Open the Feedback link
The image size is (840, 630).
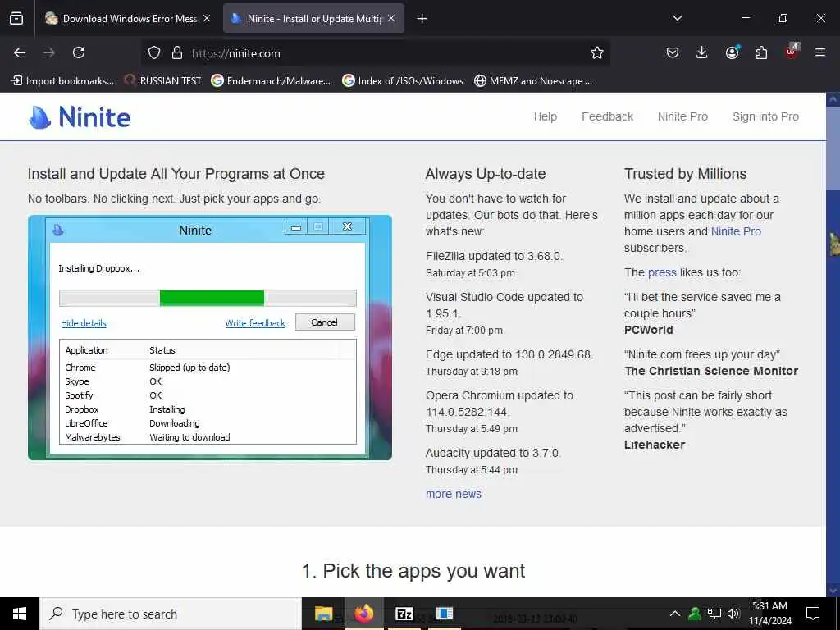point(608,116)
